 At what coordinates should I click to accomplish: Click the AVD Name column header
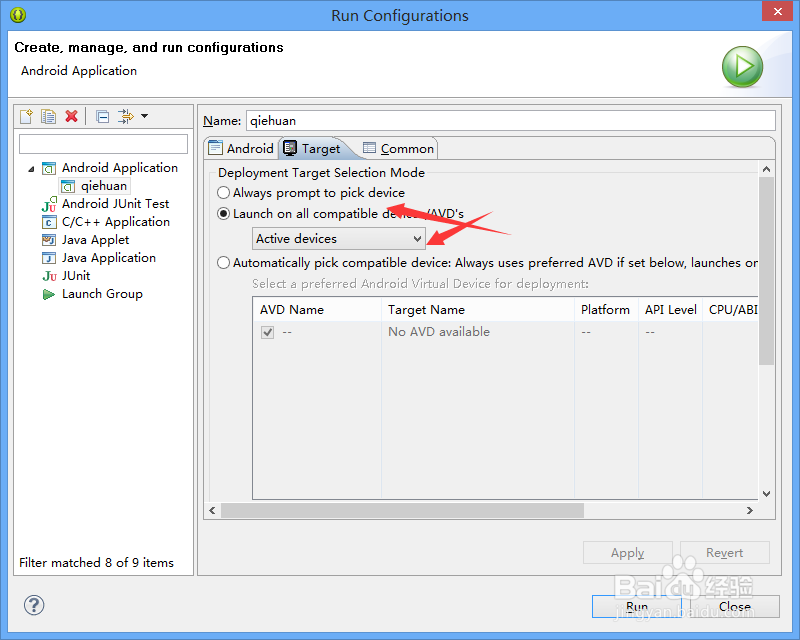pyautogui.click(x=317, y=310)
